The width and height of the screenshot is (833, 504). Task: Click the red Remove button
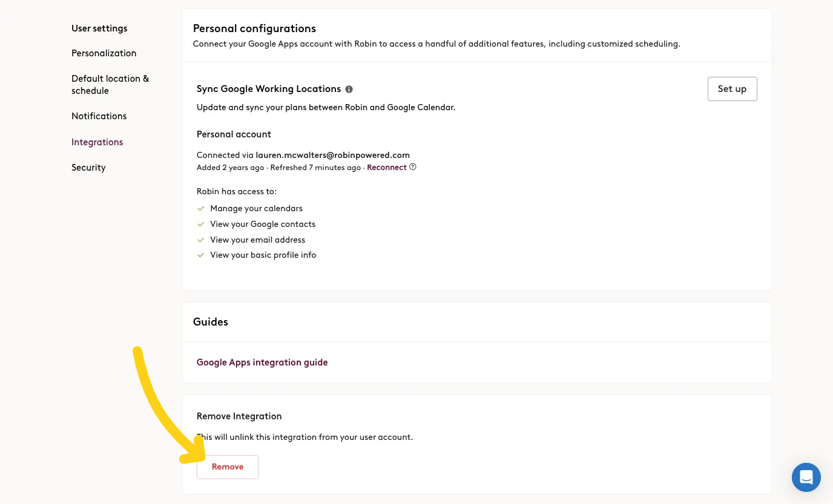pyautogui.click(x=228, y=467)
